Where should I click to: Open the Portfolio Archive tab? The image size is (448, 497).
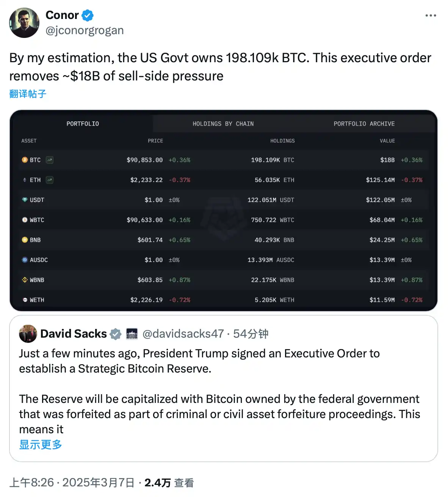[364, 124]
